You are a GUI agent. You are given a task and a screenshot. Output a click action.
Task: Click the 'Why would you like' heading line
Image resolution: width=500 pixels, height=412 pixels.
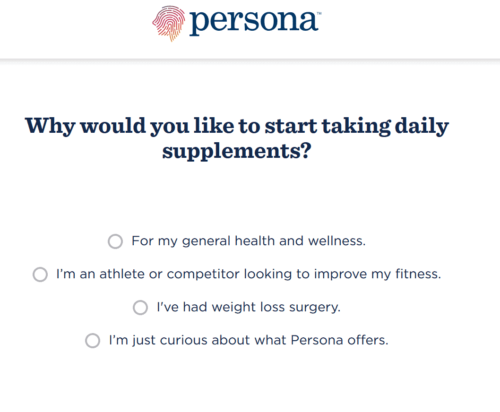pos(237,126)
